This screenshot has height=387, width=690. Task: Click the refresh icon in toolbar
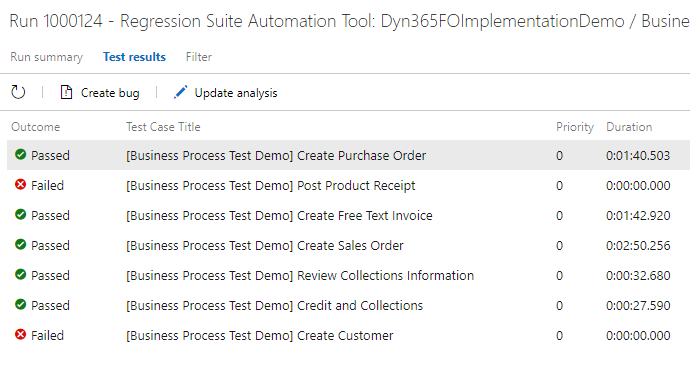click(18, 92)
